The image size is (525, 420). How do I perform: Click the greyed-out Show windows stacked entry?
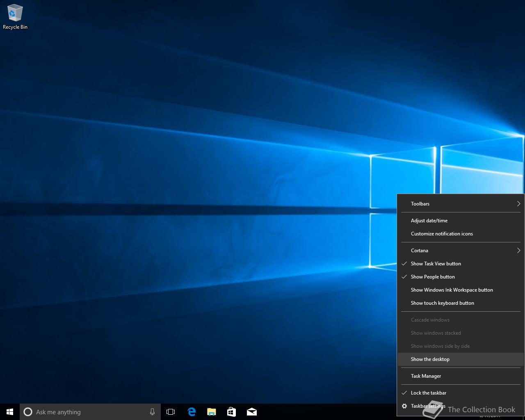(461, 333)
